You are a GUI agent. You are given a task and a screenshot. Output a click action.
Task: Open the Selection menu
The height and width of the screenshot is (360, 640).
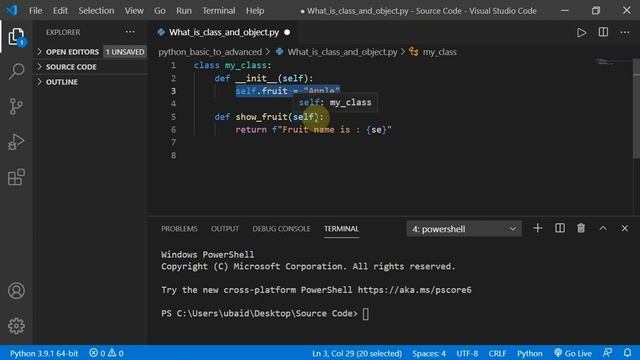96,11
